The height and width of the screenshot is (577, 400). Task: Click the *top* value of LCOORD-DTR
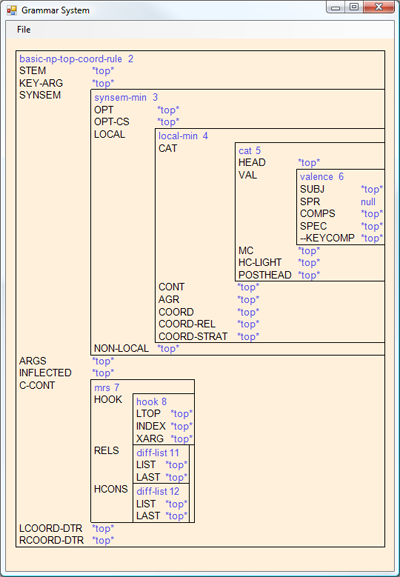[103, 528]
